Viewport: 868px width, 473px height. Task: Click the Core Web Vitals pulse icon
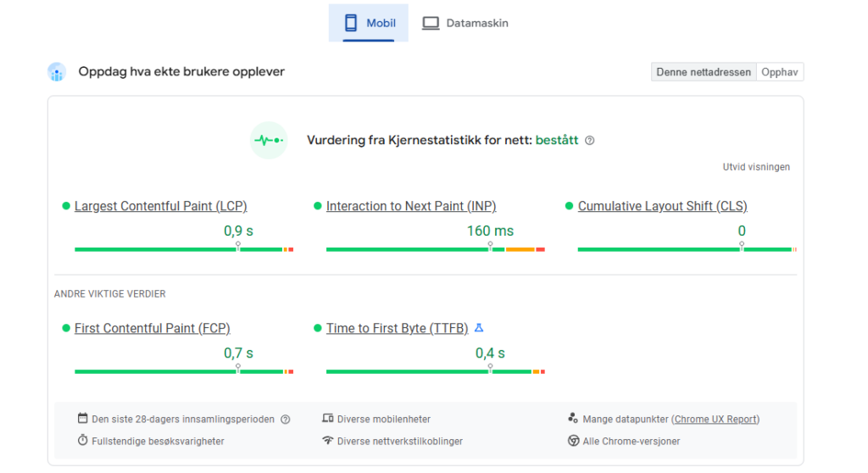click(269, 141)
